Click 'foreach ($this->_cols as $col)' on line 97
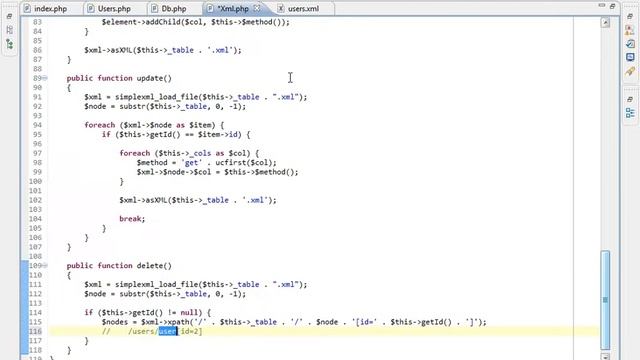 click(189, 153)
